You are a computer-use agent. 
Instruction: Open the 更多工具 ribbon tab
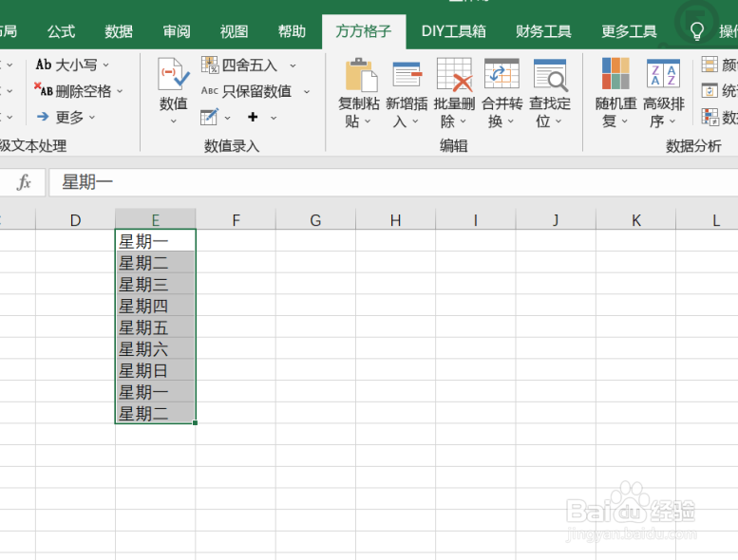[630, 31]
